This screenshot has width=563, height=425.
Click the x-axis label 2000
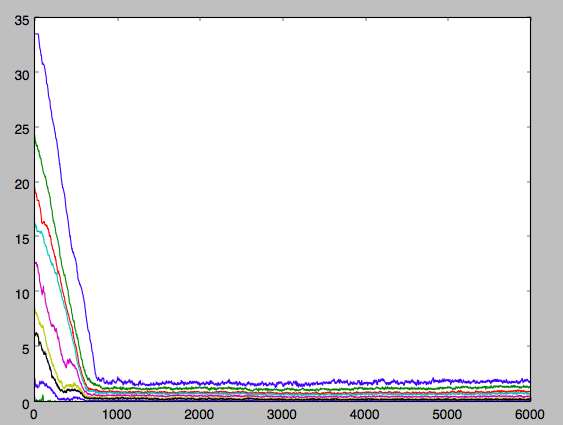tap(199, 415)
